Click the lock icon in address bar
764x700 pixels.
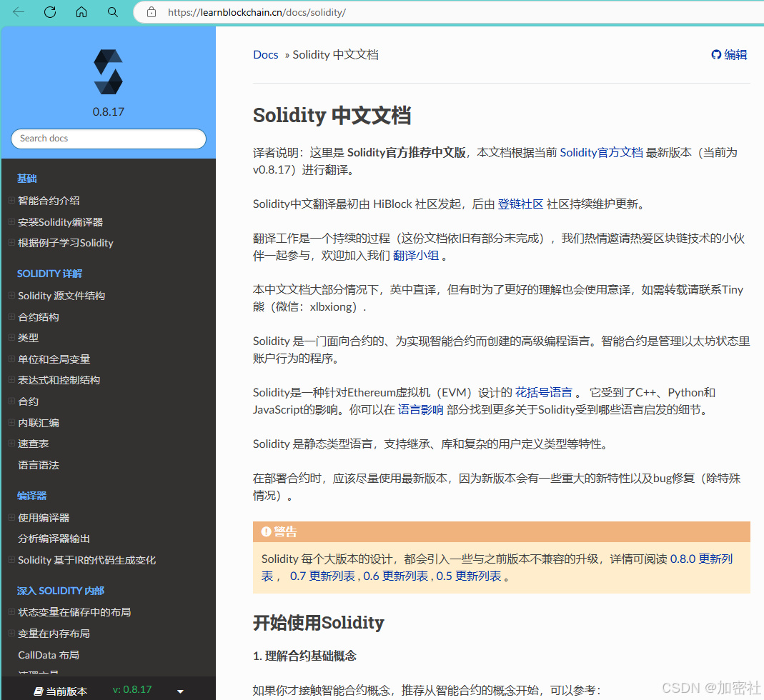click(x=152, y=12)
